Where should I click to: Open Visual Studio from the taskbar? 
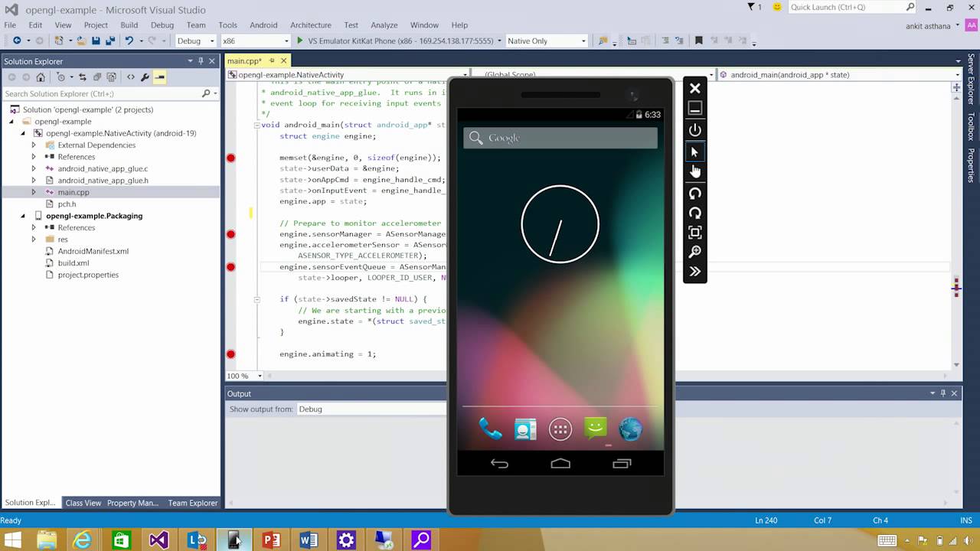158,540
